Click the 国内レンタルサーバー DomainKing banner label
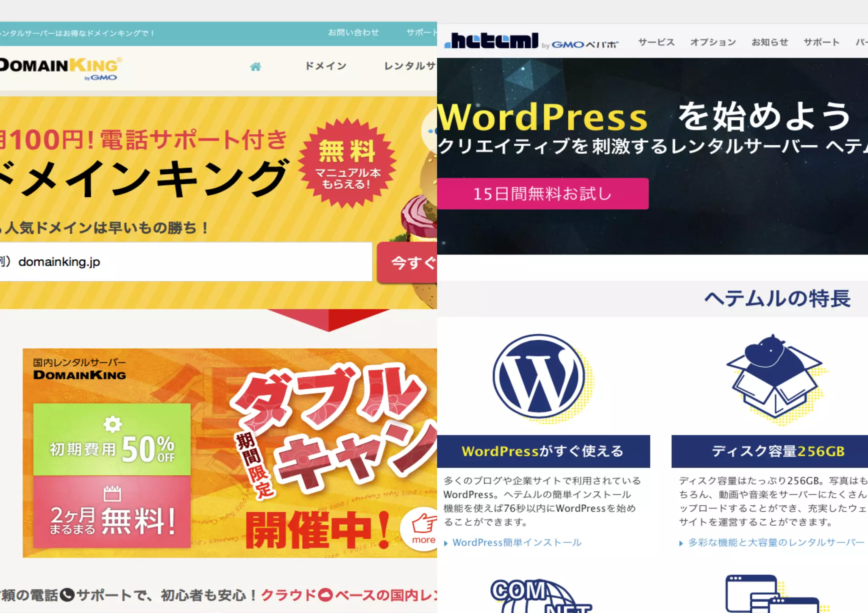Viewport: 868px width, 613px height. (80, 369)
